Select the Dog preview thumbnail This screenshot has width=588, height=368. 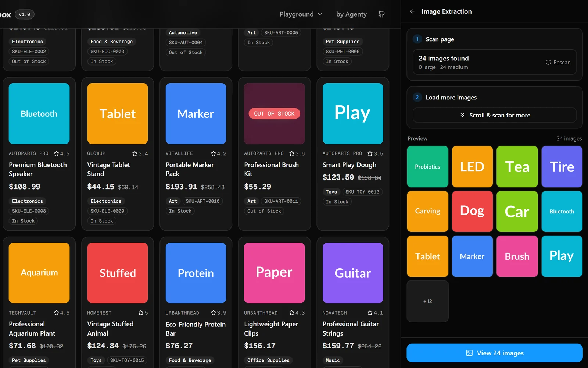472,211
